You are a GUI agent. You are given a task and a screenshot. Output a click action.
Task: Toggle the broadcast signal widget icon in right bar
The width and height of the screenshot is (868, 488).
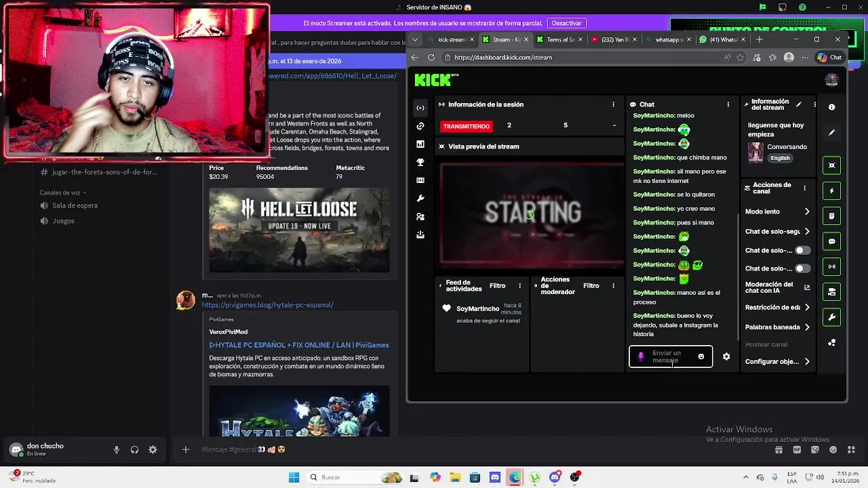[x=832, y=266]
